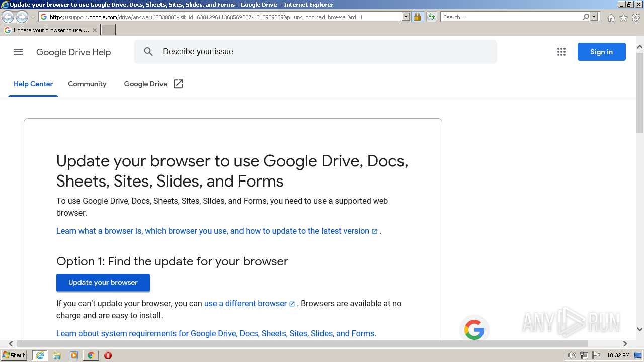
Task: Click the red Opera-style taskbar icon
Action: click(108, 355)
